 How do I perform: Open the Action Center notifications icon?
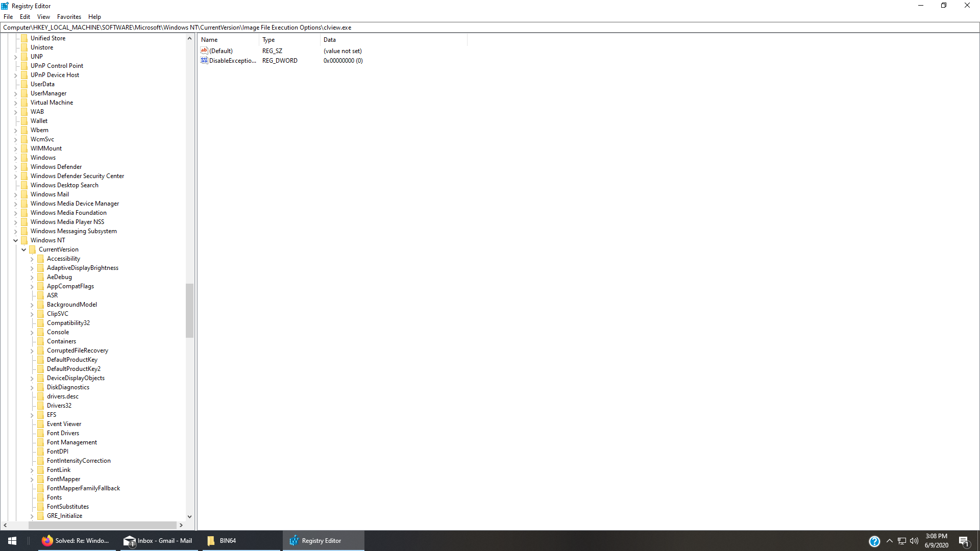point(964,541)
